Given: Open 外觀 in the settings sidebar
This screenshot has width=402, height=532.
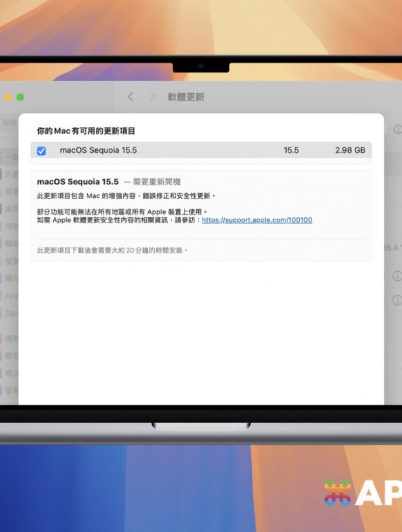Looking at the screenshot, I should 10,175.
